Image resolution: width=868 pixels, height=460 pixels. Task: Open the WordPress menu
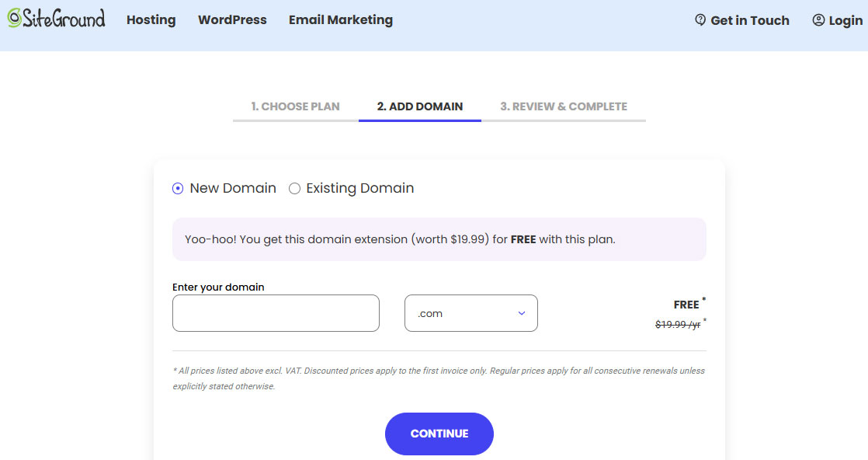[232, 20]
